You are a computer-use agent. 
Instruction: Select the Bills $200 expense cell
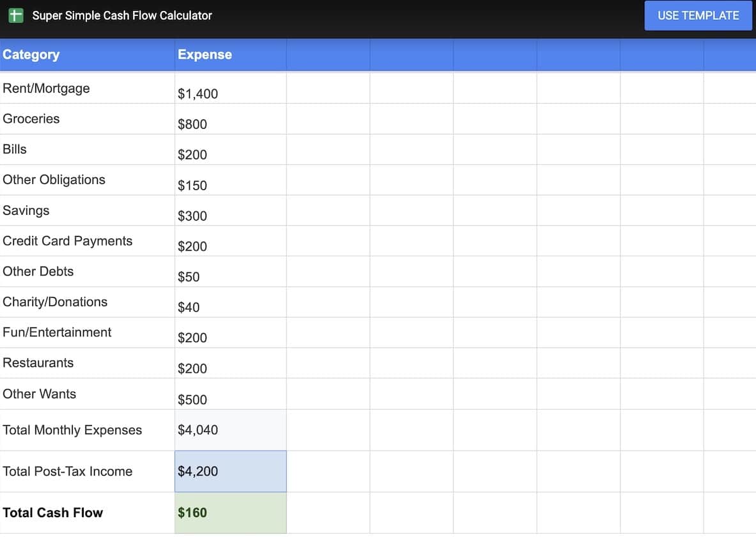pos(231,150)
